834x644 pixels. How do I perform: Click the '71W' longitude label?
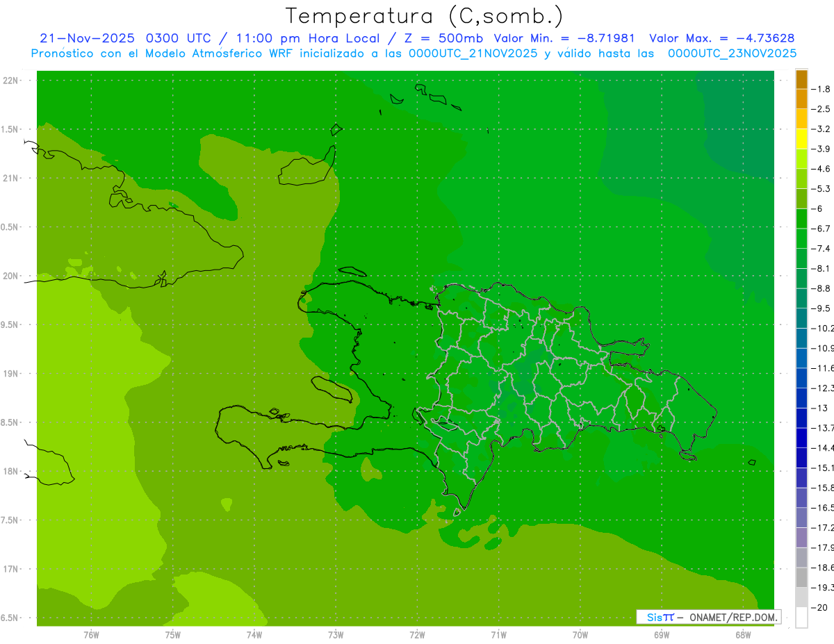[498, 635]
